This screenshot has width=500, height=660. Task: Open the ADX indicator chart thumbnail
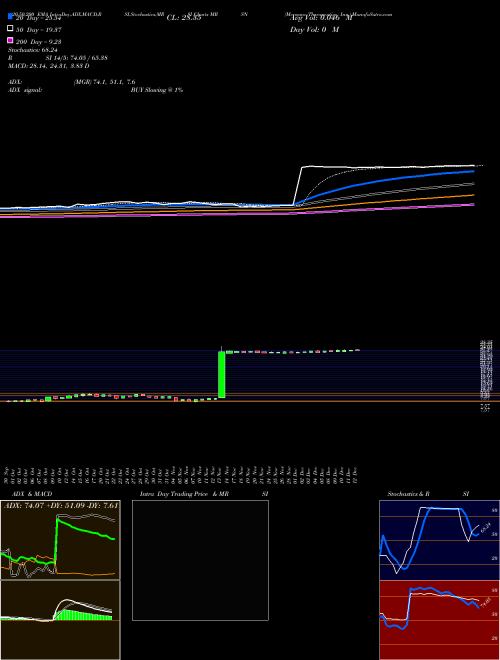click(x=60, y=540)
